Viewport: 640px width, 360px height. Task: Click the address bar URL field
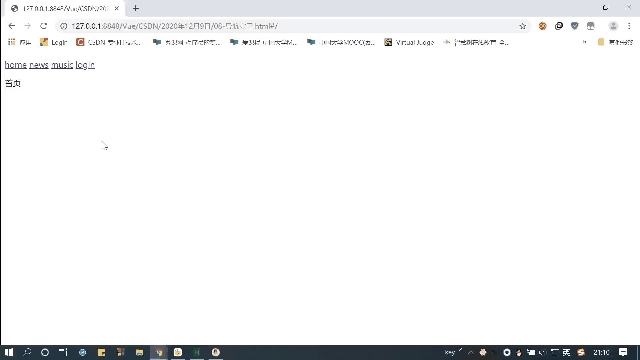[294, 26]
